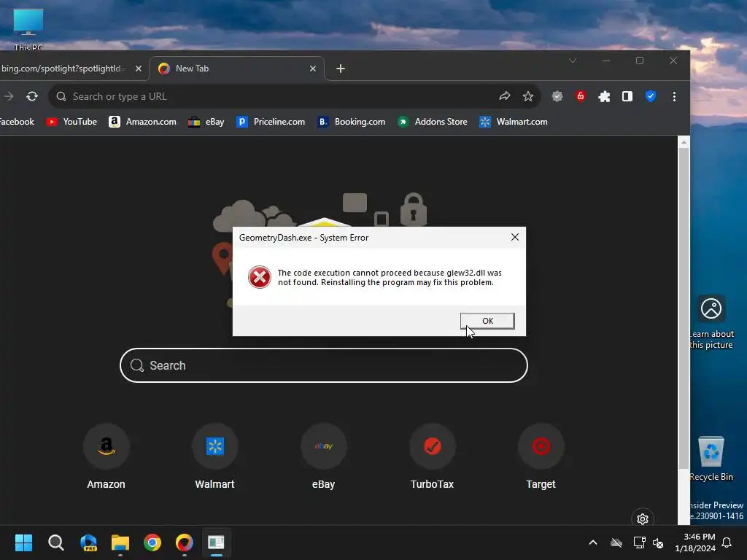The width and height of the screenshot is (747, 560).
Task: Open the eBay shortcut tile
Action: [323, 456]
